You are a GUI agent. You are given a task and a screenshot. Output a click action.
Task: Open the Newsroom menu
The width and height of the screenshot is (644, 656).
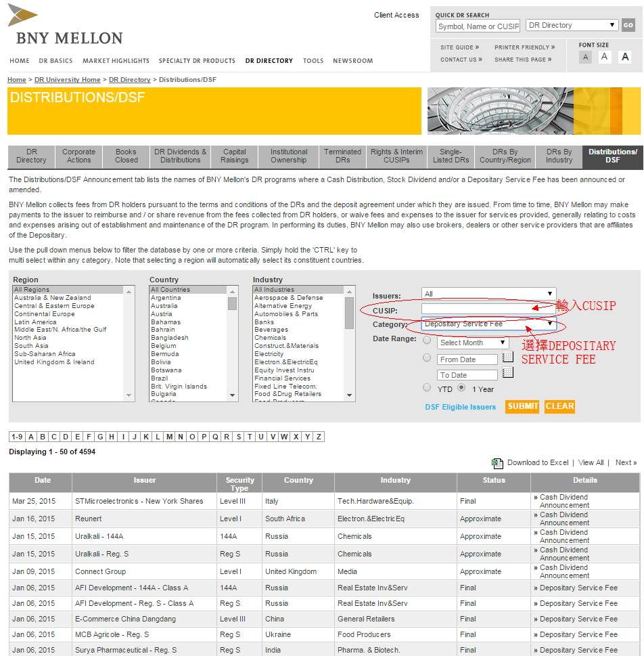coord(353,61)
